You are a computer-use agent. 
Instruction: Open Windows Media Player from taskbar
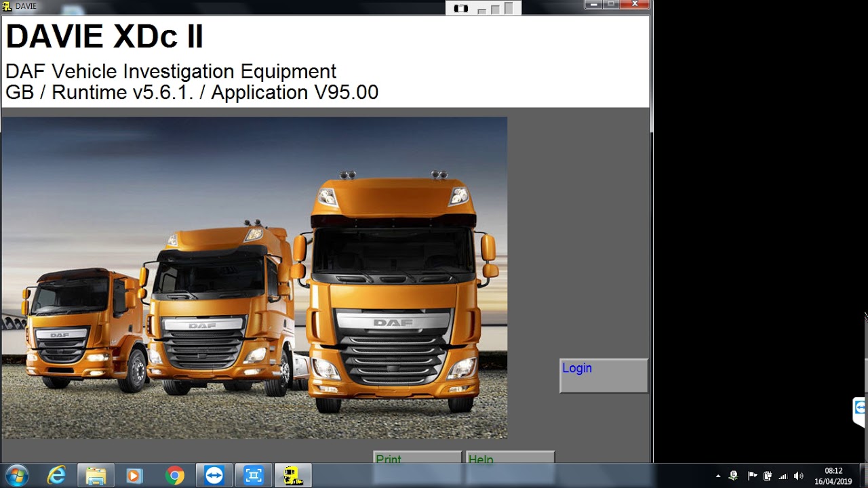tap(134, 476)
